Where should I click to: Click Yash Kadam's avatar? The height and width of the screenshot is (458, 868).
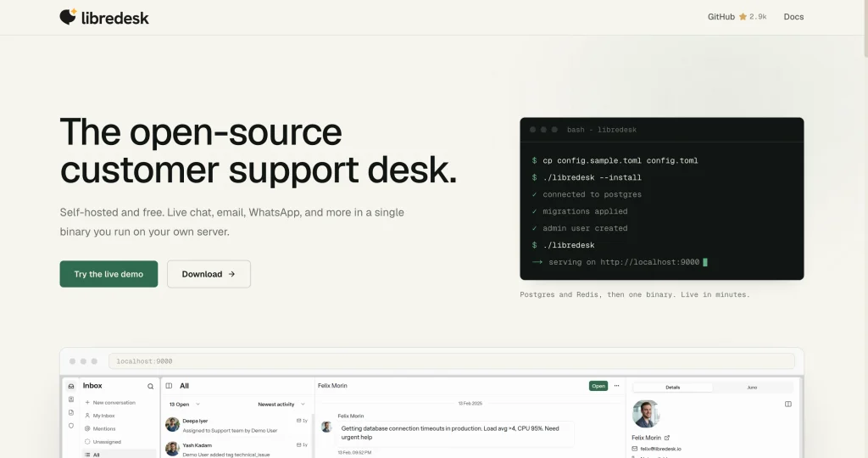(172, 449)
